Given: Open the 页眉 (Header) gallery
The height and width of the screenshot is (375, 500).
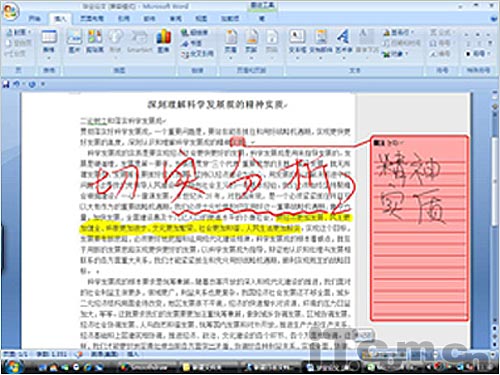Looking at the screenshot, I should point(231,43).
